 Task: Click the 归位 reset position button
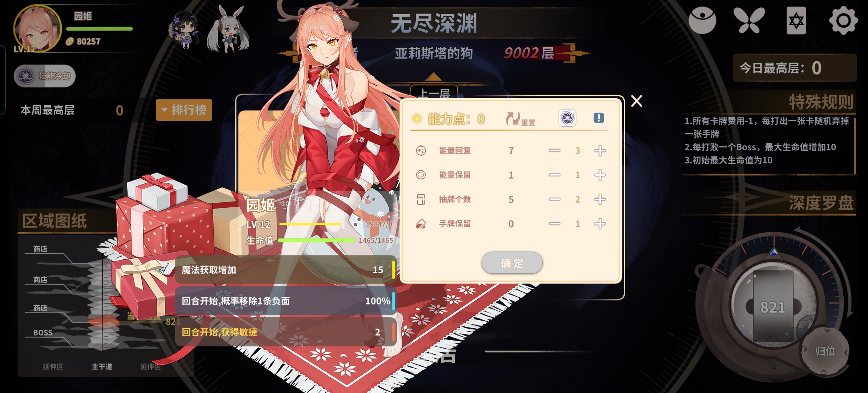(825, 351)
